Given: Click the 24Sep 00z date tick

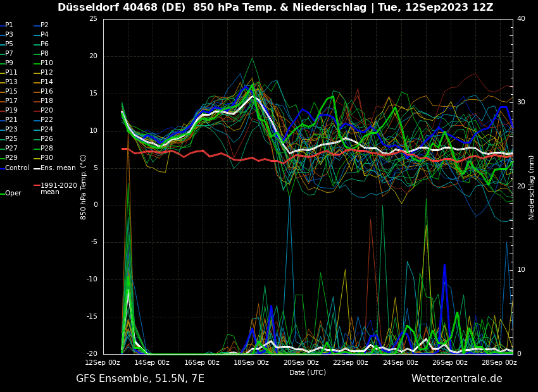Looking at the screenshot, I should [400, 363].
